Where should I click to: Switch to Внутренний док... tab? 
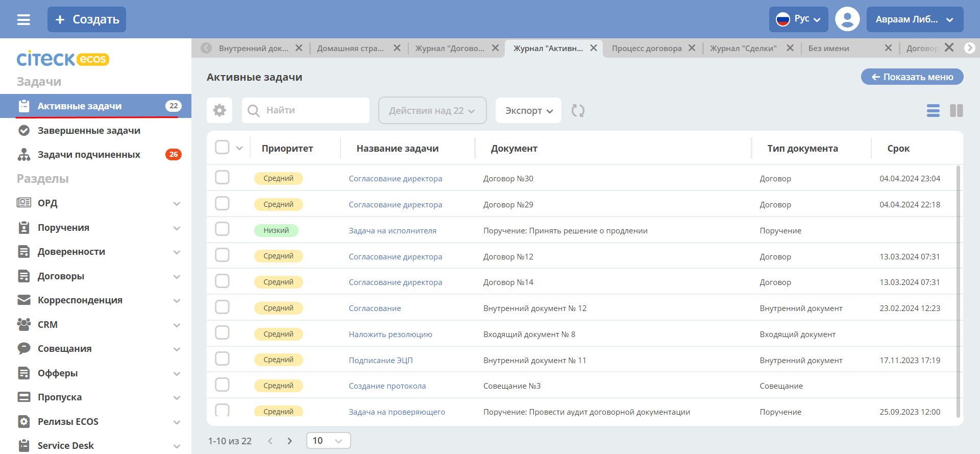coord(253,48)
